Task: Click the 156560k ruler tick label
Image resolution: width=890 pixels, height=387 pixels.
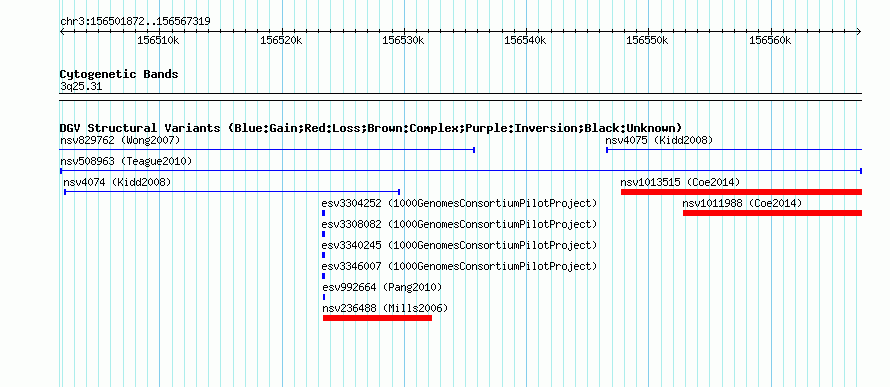Action: pyautogui.click(x=771, y=40)
